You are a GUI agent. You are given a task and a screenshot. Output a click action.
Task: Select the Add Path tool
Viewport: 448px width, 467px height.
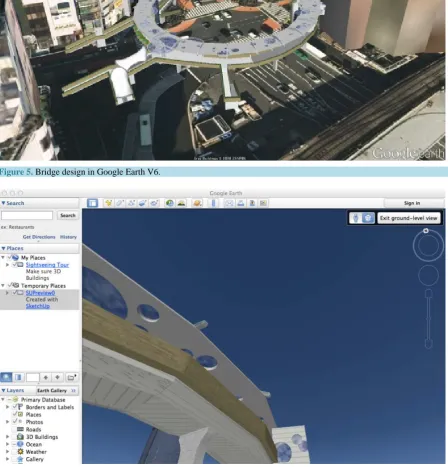pyautogui.click(x=131, y=203)
